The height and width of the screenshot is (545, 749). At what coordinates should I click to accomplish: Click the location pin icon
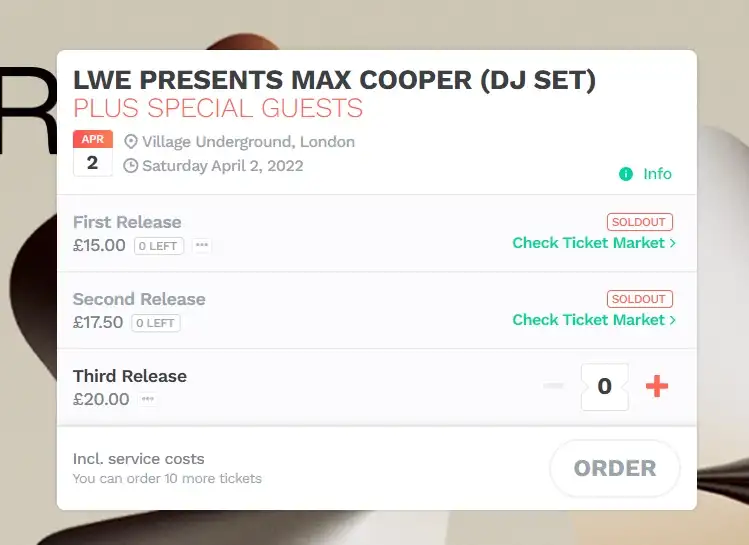[x=130, y=142]
